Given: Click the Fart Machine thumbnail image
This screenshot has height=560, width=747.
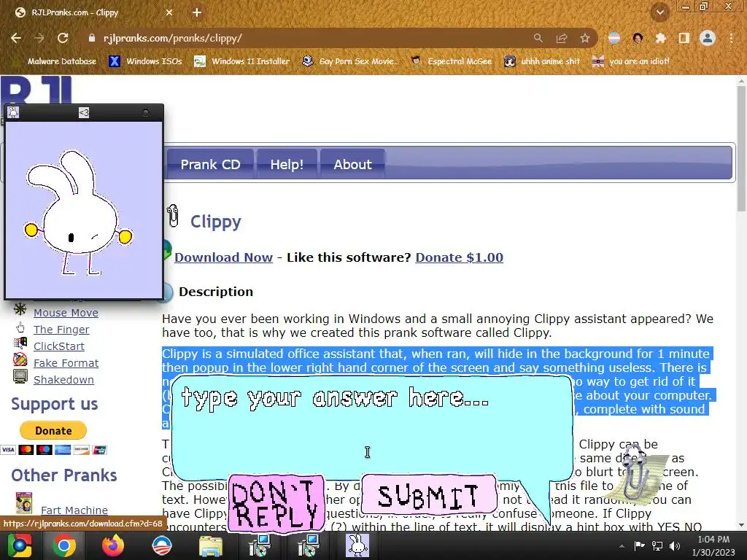Looking at the screenshot, I should pos(23,503).
